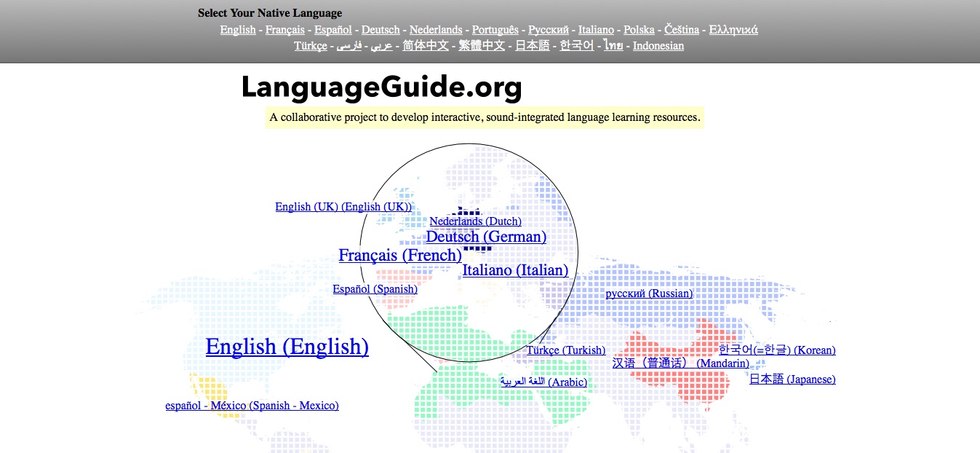Select Deutsch (German) on the map
980x453 pixels.
[486, 237]
